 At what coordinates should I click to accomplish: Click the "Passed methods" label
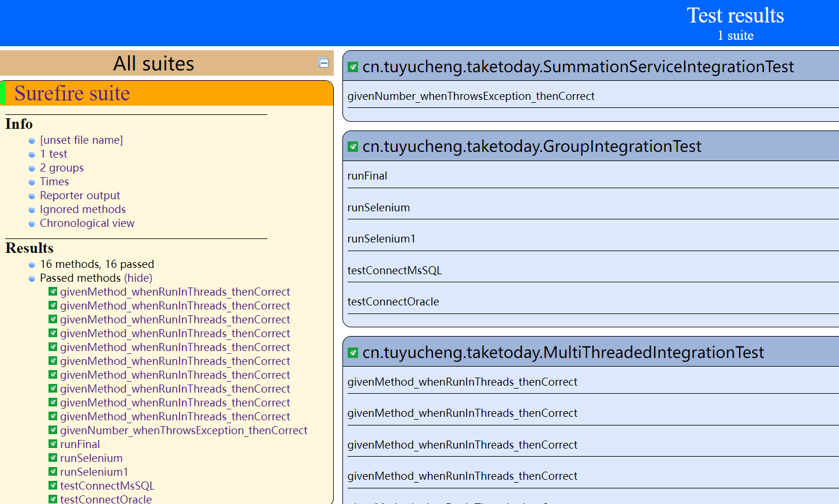tap(80, 278)
